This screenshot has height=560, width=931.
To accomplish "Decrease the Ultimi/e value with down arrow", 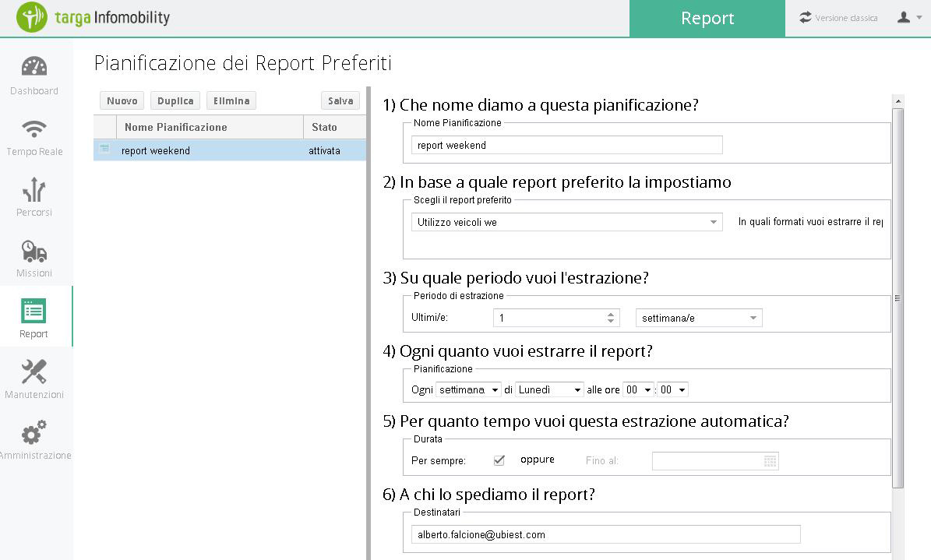I will pyautogui.click(x=610, y=321).
